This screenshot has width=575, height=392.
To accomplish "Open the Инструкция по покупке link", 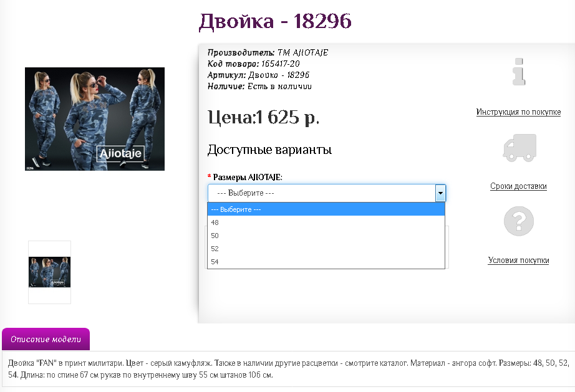I will pos(518,112).
